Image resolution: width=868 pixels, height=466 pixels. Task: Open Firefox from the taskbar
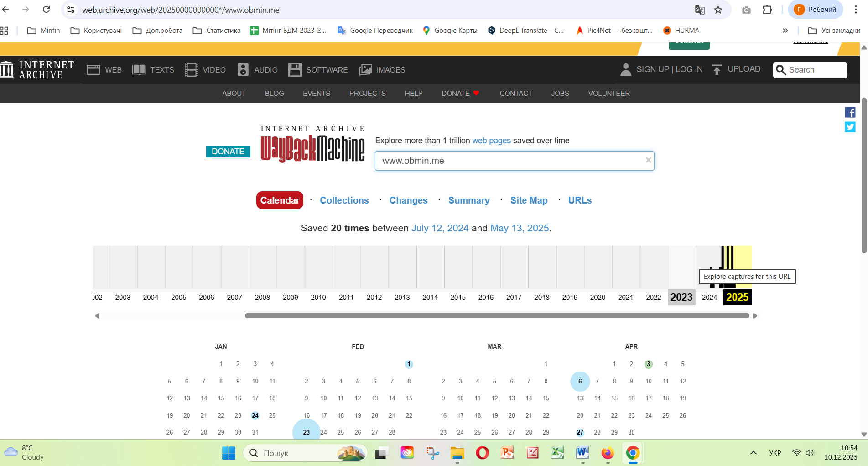[608, 453]
